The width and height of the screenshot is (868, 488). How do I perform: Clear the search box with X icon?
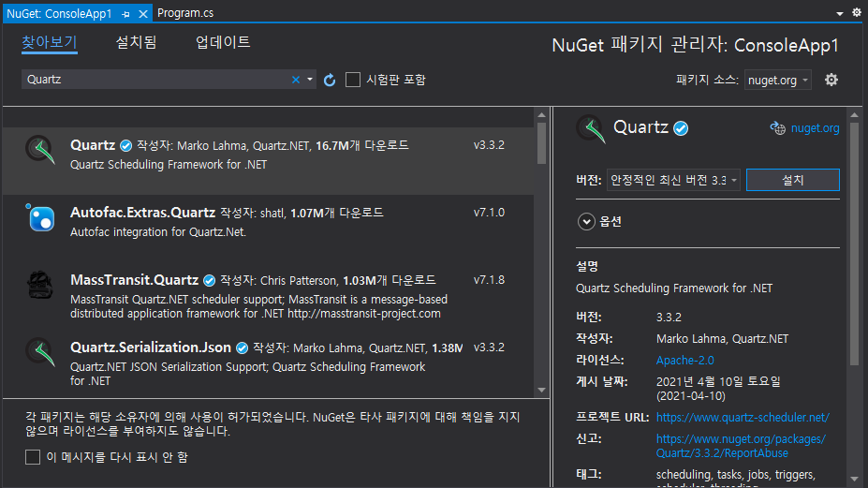point(296,80)
